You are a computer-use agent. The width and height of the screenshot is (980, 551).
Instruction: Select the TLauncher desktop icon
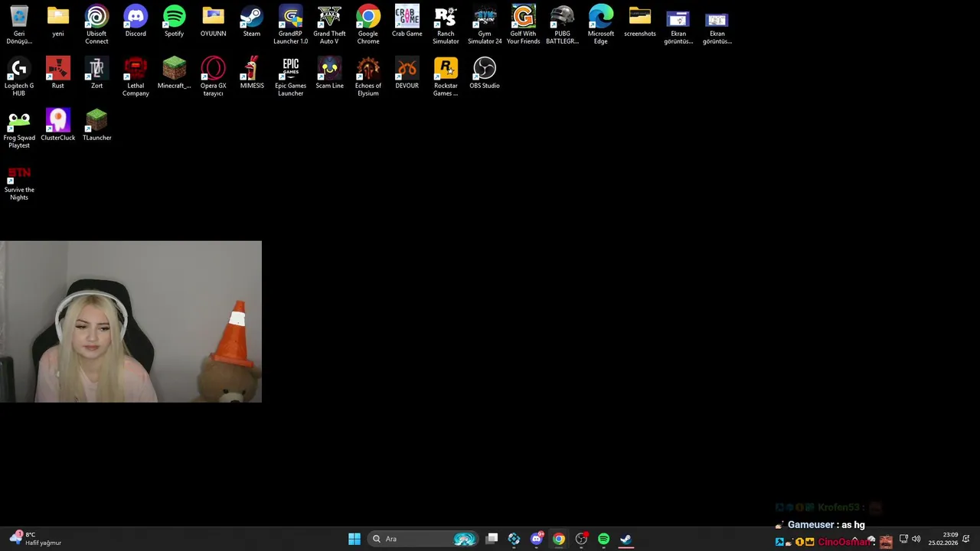[x=96, y=126]
